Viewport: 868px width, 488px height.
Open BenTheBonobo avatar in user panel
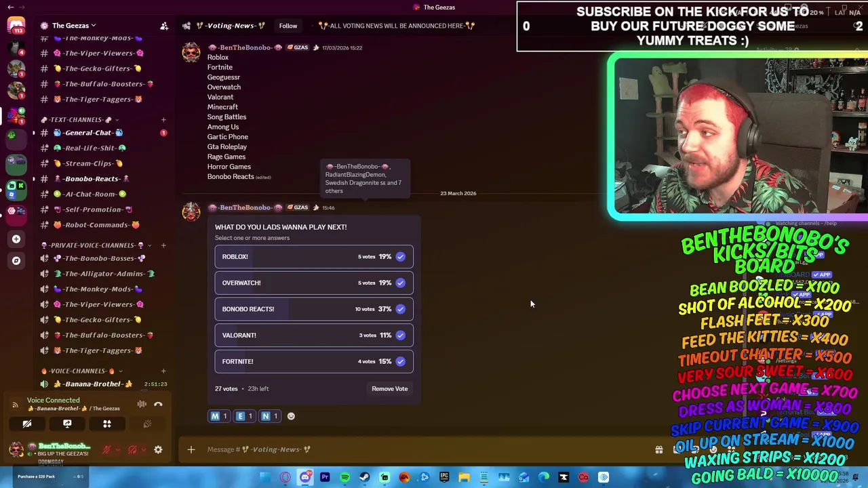(x=16, y=449)
